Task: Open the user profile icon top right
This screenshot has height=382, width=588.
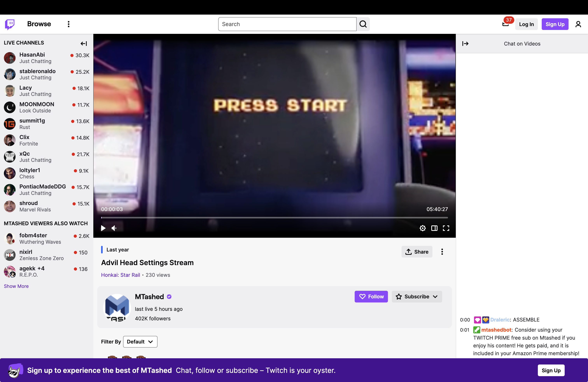Action: (578, 24)
